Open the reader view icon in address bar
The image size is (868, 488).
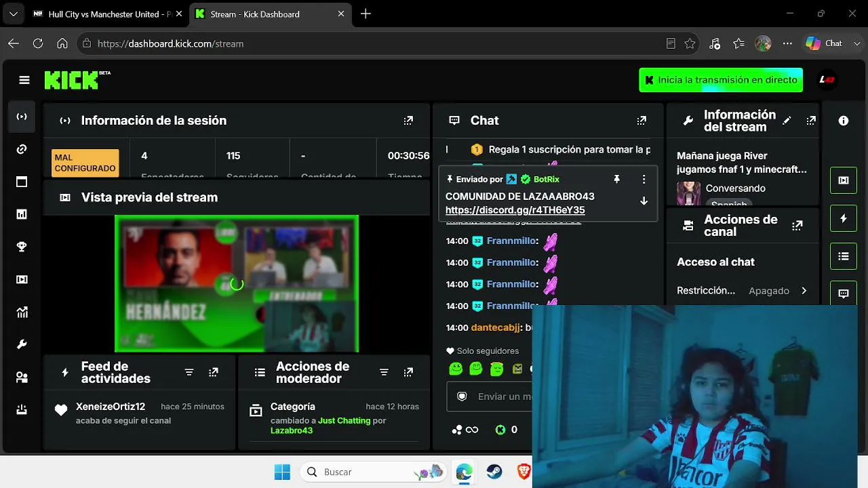click(671, 43)
